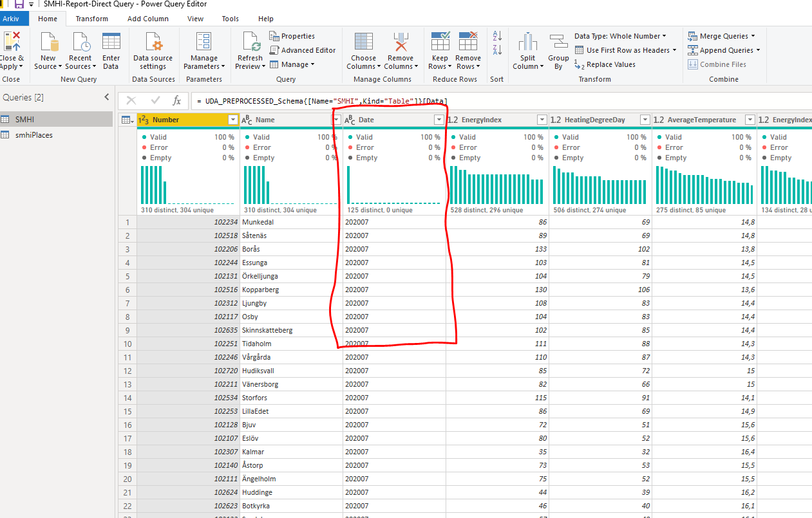Viewport: 812px width, 518px height.
Task: Click the Append Queries icon
Action: click(x=693, y=50)
